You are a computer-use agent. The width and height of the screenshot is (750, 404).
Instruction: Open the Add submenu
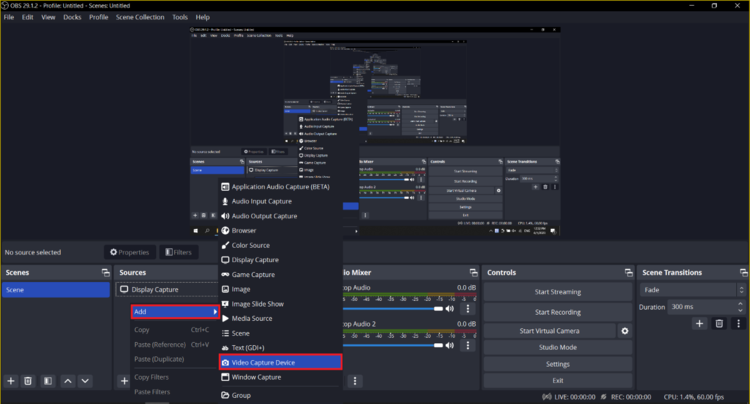pyautogui.click(x=175, y=312)
